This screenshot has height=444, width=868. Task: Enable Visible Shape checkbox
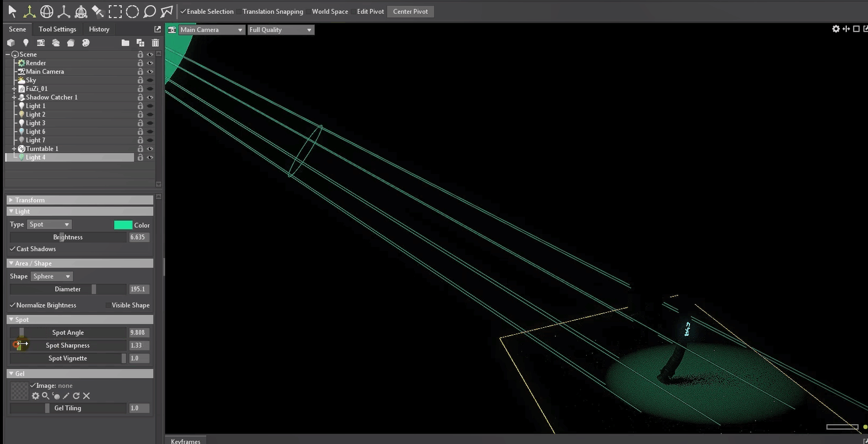[x=108, y=305]
